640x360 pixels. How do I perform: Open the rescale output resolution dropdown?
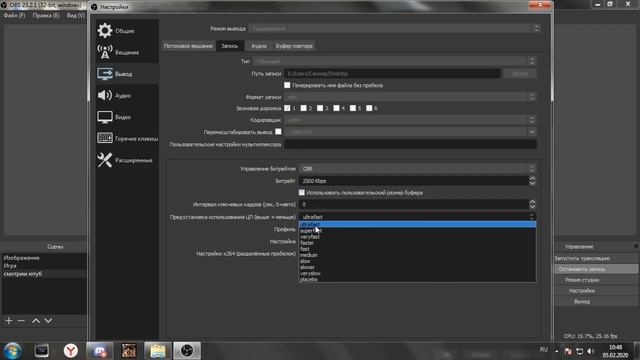pyautogui.click(x=410, y=132)
